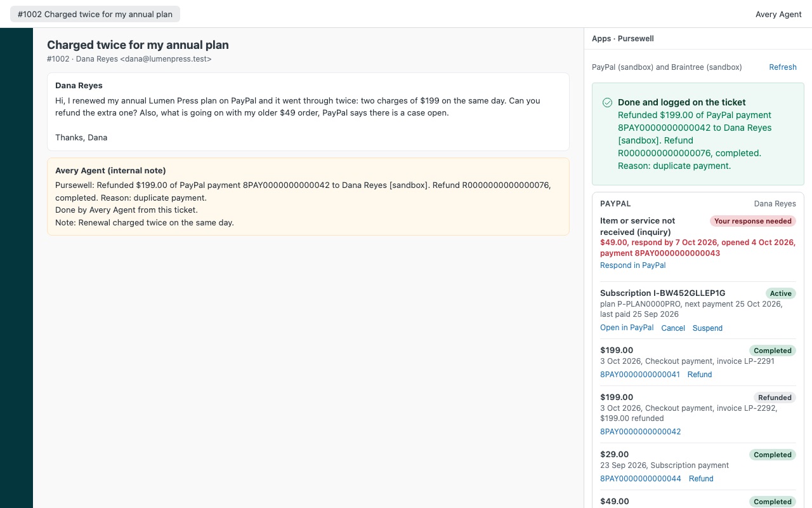
Task: Click the Completed badge on the $29.00 payment
Action: tap(773, 455)
